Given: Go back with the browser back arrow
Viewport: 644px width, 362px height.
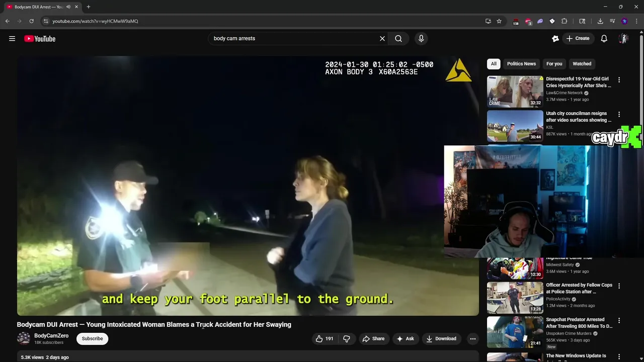Looking at the screenshot, I should click(7, 21).
